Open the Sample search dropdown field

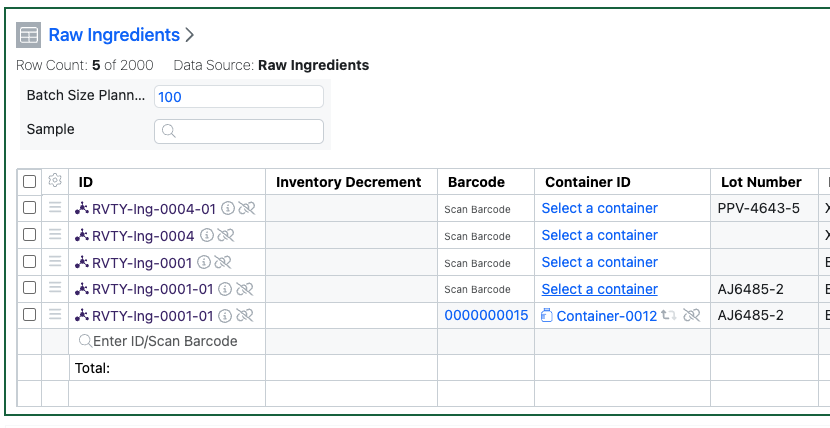239,131
